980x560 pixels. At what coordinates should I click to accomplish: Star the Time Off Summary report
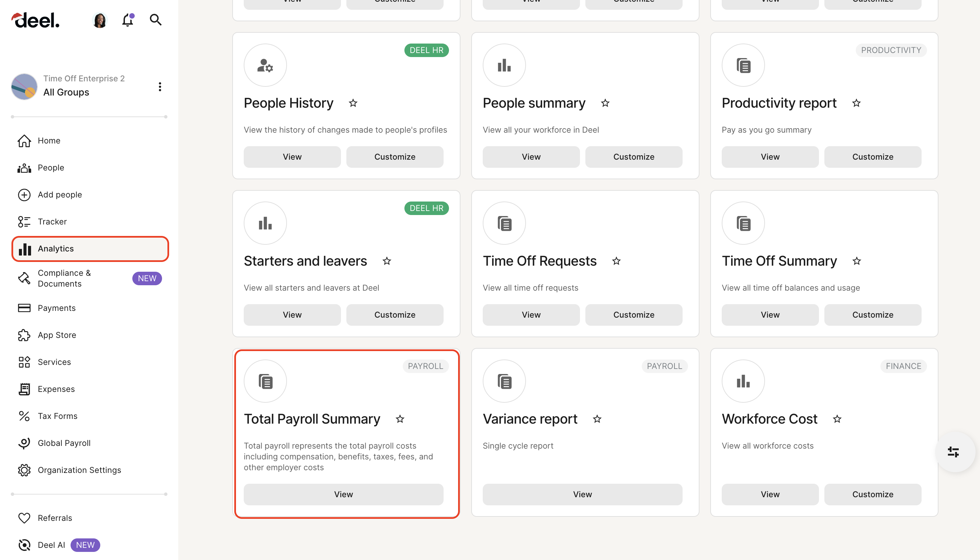coord(856,261)
